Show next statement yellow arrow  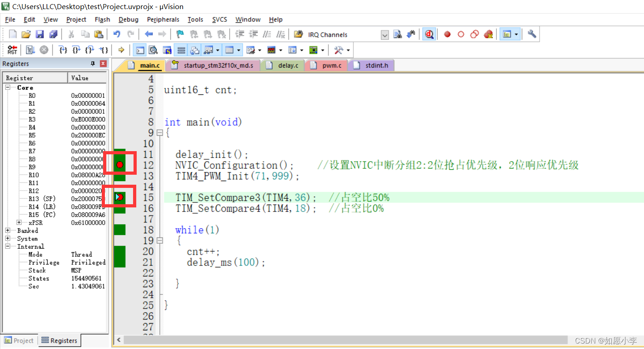[x=121, y=50]
